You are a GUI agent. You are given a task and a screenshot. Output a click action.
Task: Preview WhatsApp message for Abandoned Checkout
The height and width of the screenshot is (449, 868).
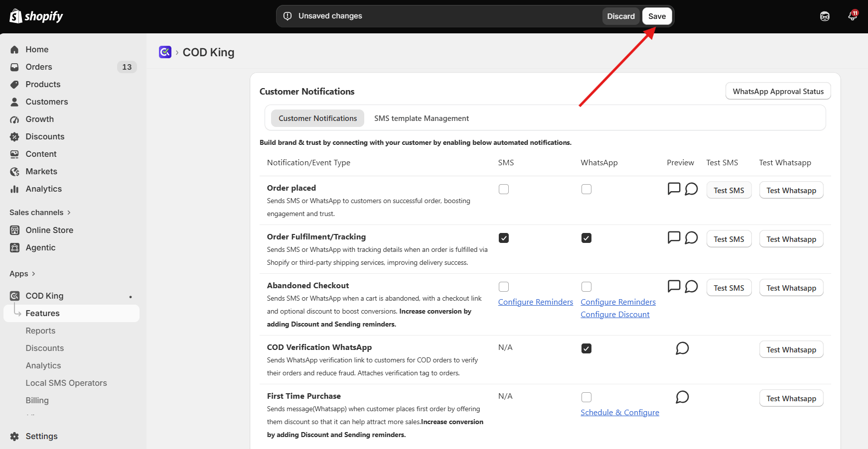691,287
